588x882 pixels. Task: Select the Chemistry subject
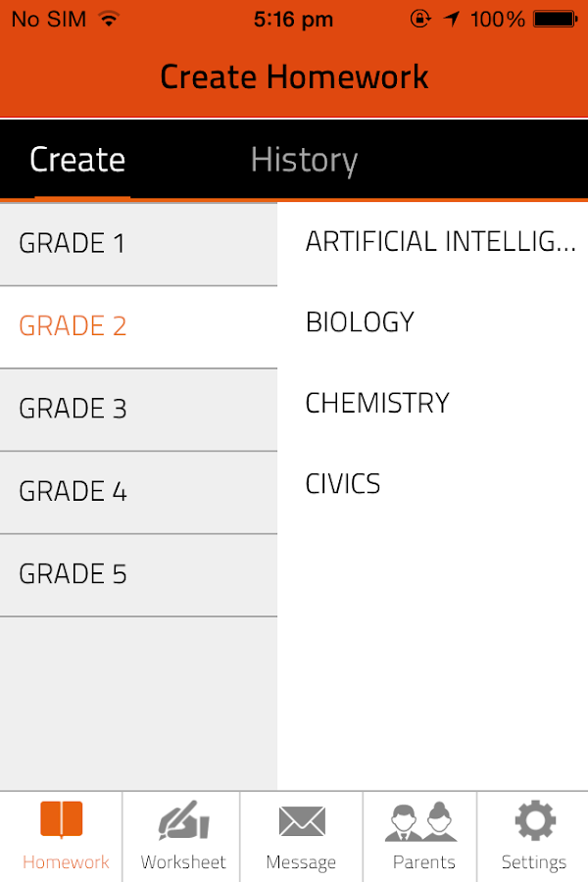[377, 403]
